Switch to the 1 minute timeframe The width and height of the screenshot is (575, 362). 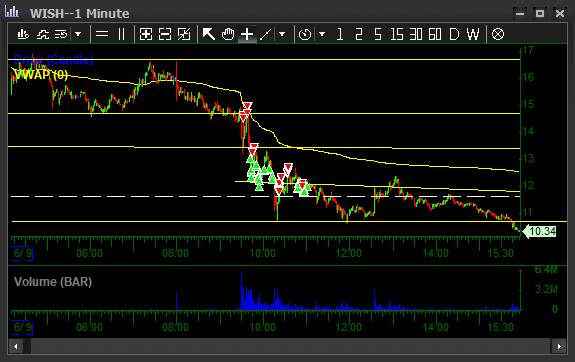click(340, 34)
